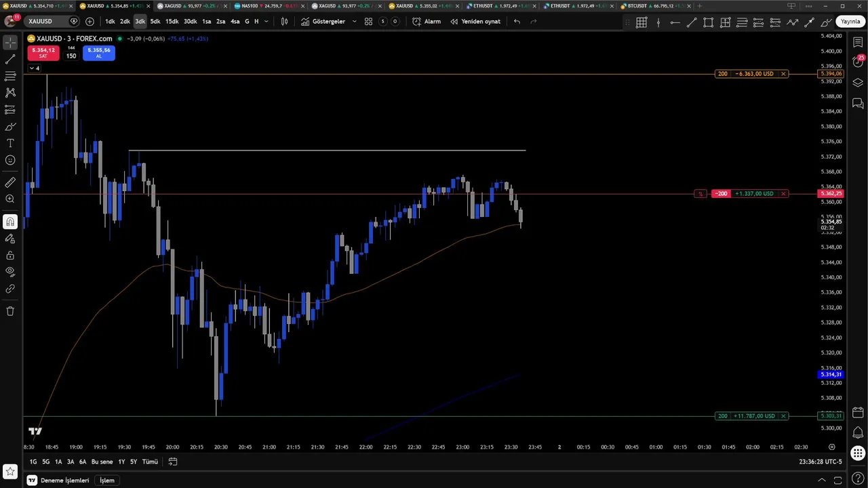This screenshot has height=488, width=868.
Task: Select the Text tool in left sidebar
Action: pos(10,143)
